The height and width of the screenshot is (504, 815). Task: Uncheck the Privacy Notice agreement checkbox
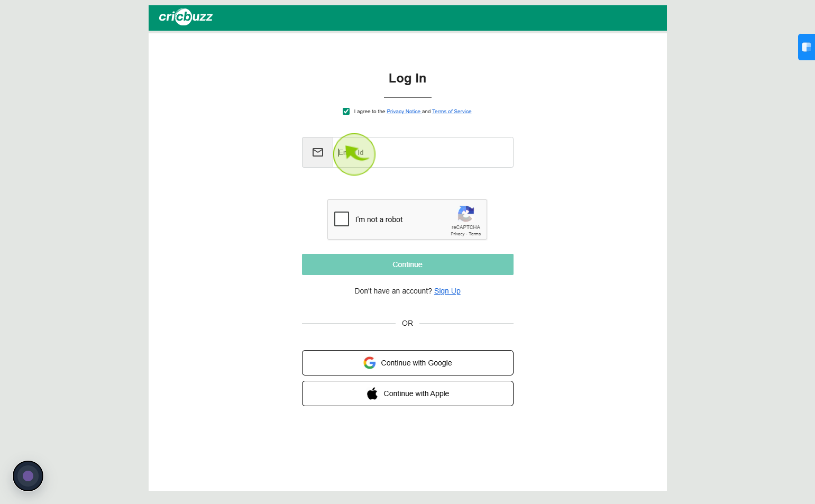(x=346, y=111)
